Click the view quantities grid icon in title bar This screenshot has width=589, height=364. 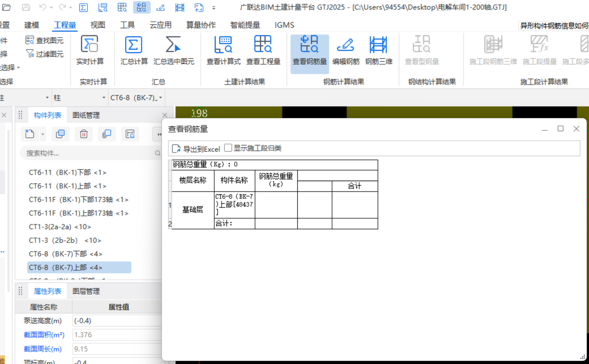point(122,7)
